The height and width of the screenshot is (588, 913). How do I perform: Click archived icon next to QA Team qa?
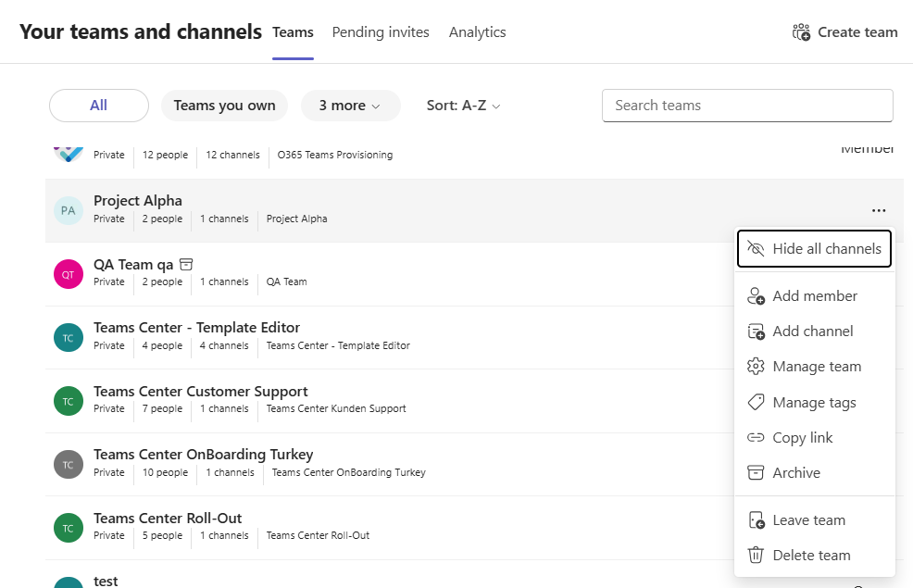tap(186, 264)
